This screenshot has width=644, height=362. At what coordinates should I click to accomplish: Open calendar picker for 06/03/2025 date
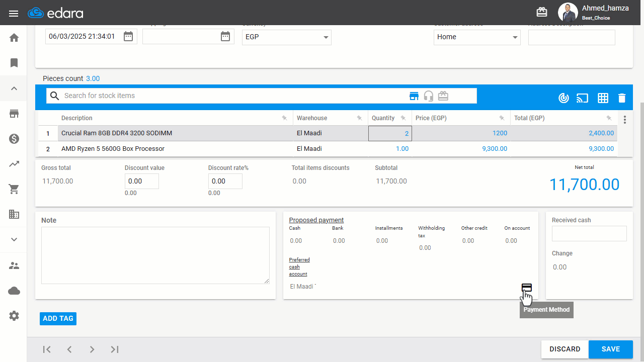pyautogui.click(x=128, y=36)
